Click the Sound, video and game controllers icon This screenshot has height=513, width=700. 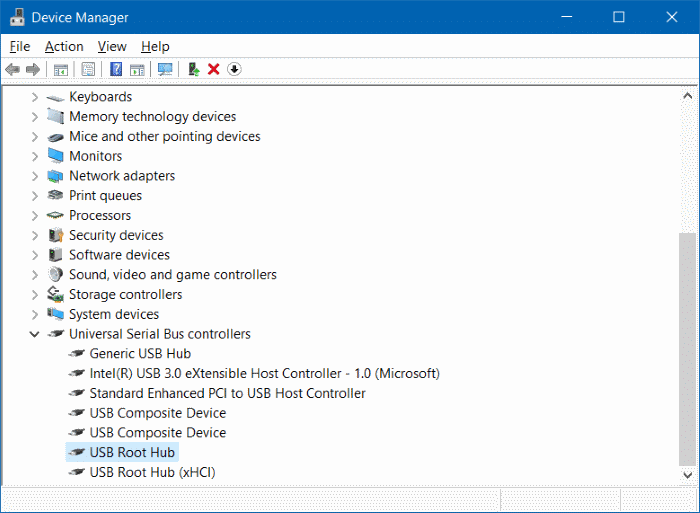tap(56, 274)
